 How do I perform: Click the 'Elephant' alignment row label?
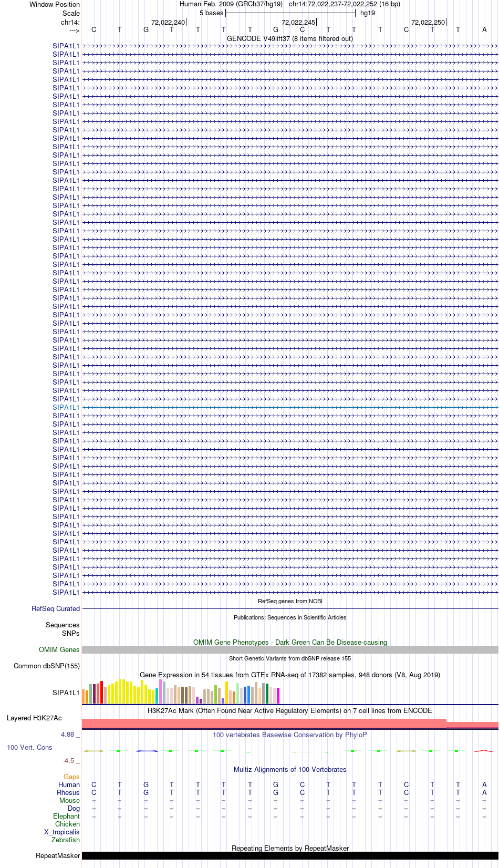click(x=66, y=817)
